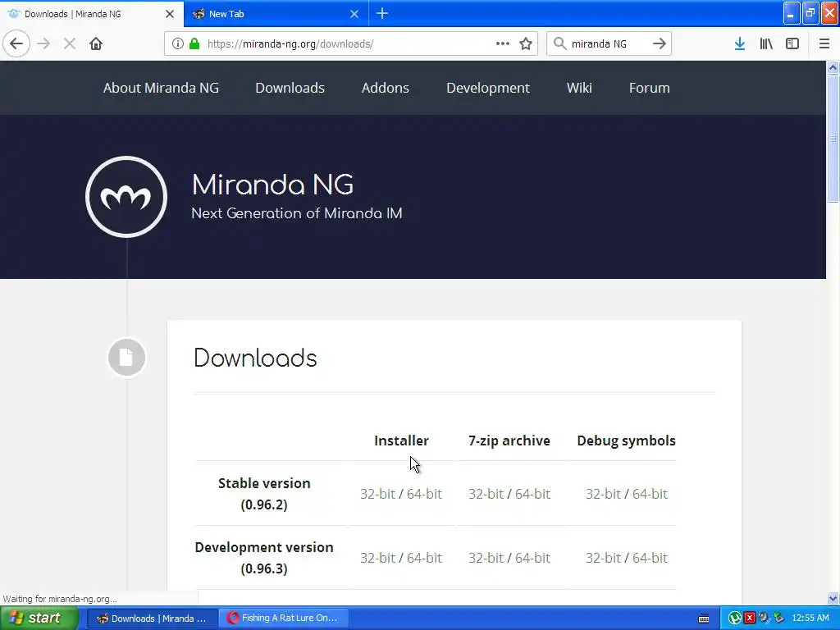Download development 32-bit installer
Viewport: 840px width, 630px height.
coord(377,558)
